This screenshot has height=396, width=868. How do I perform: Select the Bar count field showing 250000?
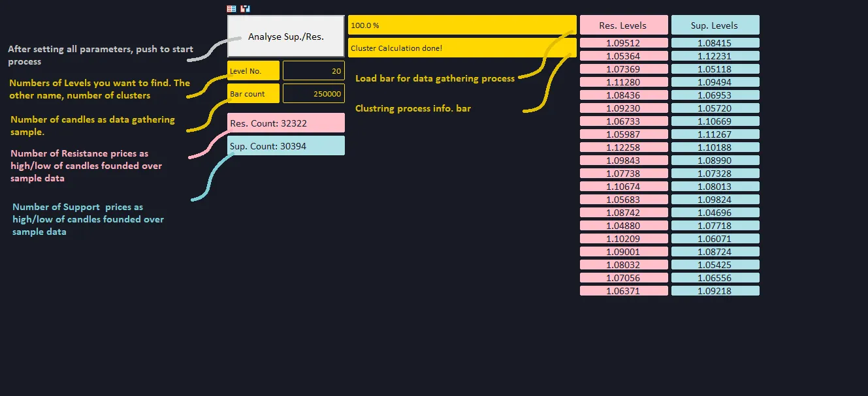tap(313, 93)
